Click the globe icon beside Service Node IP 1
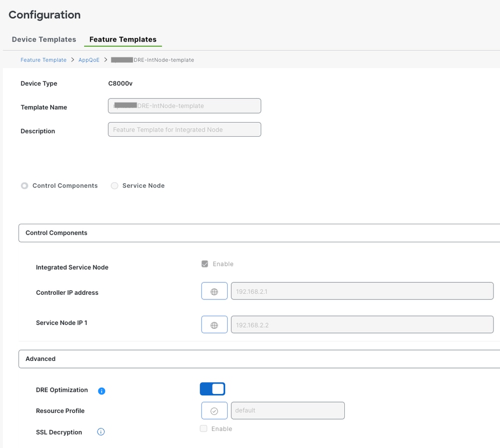Image resolution: width=500 pixels, height=448 pixels. pos(214,325)
